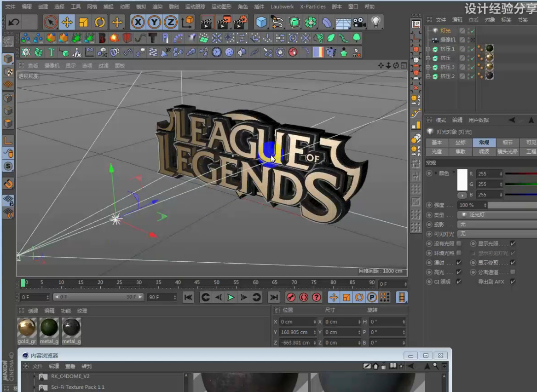Screen dimensions: 537x392
Task: Click the floor grid object icon
Action: tap(343, 22)
